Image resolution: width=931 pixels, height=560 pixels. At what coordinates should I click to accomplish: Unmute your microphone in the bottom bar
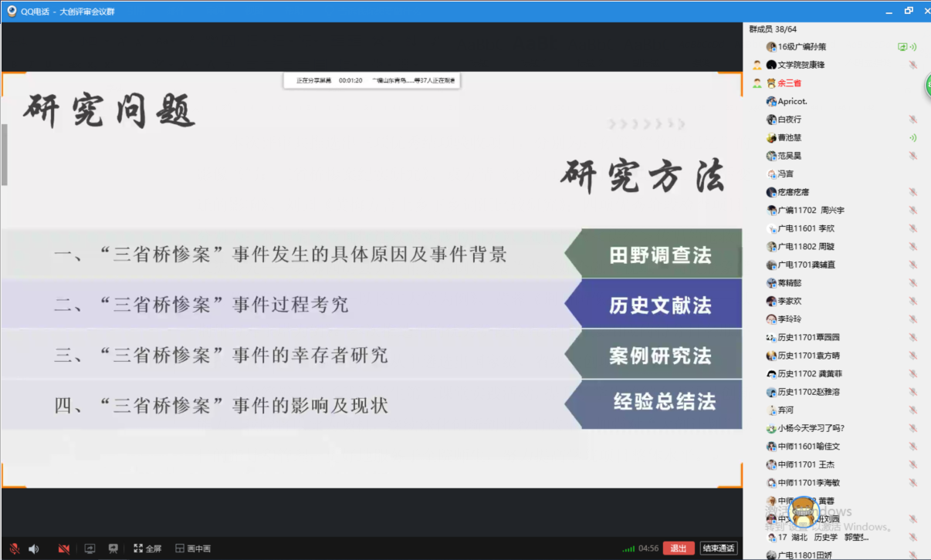(x=14, y=548)
